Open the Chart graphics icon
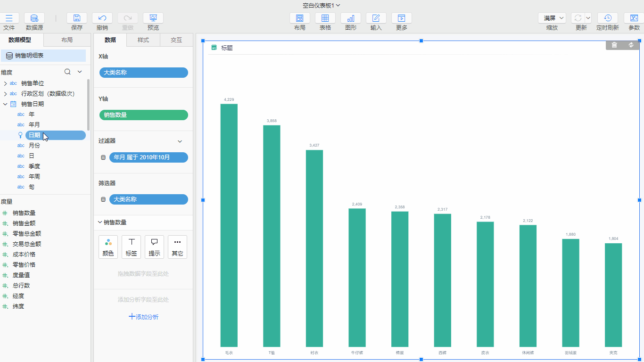Image resolution: width=644 pixels, height=362 pixels. (350, 18)
